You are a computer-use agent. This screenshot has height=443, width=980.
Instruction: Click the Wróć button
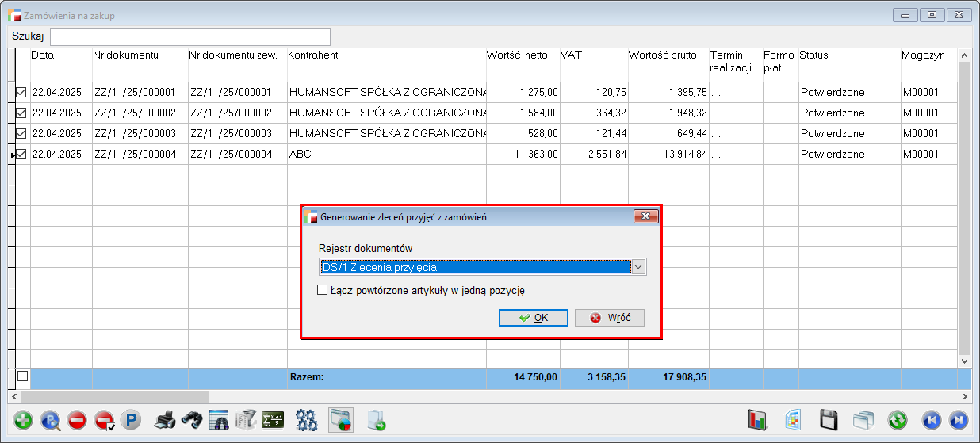pyautogui.click(x=609, y=318)
